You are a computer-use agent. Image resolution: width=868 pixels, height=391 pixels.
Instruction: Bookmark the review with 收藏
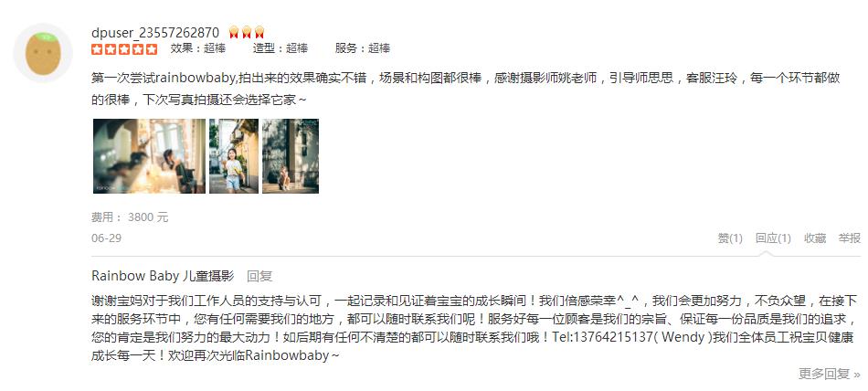click(815, 238)
